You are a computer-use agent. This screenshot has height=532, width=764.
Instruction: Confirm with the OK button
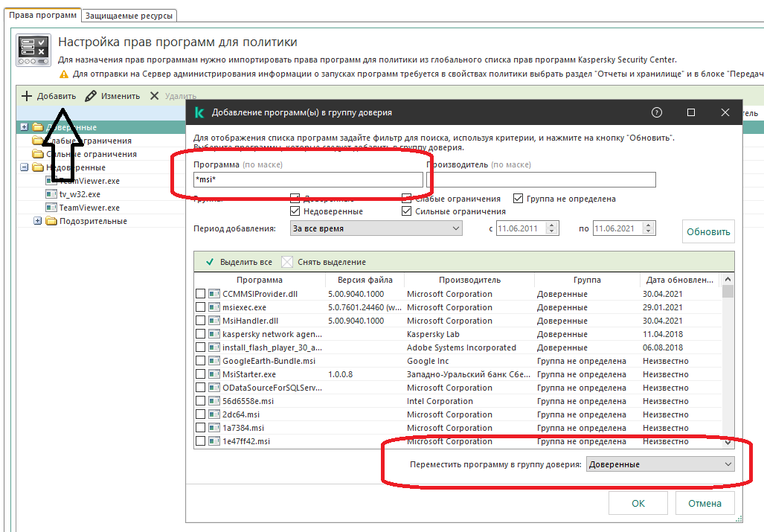(x=638, y=503)
